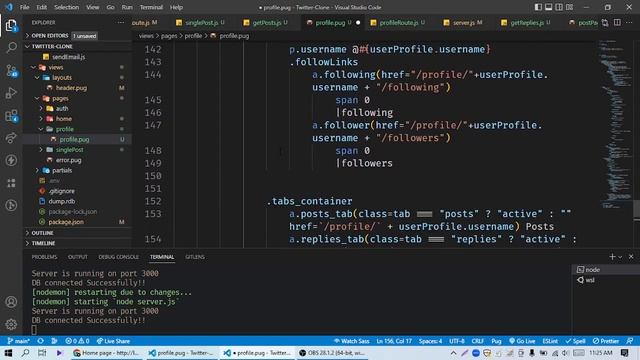Open the Search view in activity bar
The image size is (640, 360).
tap(11, 48)
